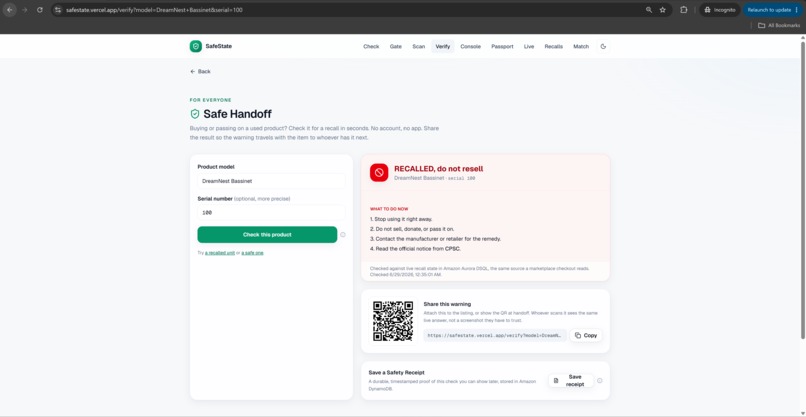Click 'Read the official notice from CPSC' step
806x417 pixels.
click(415, 249)
